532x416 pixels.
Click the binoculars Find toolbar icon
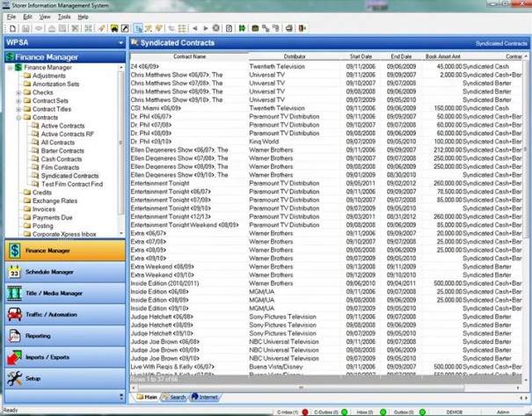[x=114, y=28]
